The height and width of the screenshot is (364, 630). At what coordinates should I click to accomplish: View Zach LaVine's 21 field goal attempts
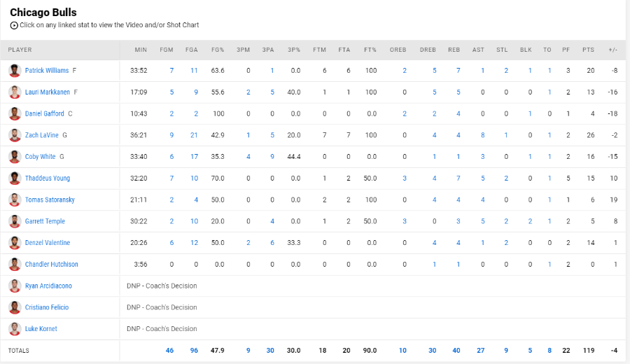[x=194, y=135]
